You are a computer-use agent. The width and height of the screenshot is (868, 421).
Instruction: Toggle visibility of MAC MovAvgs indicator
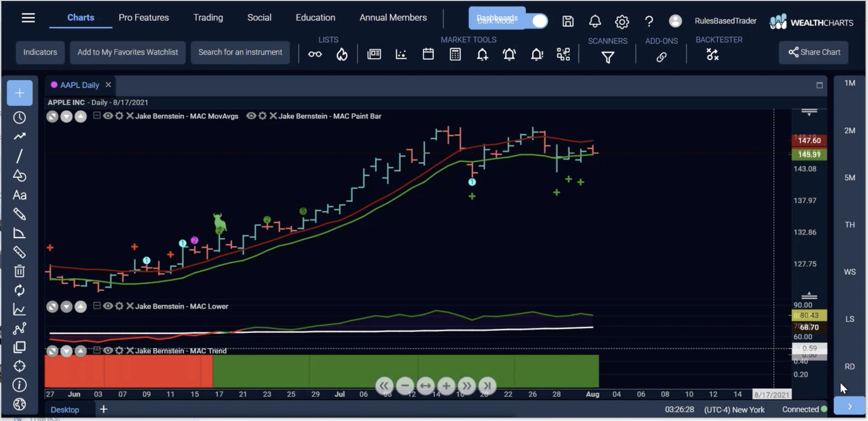[108, 116]
